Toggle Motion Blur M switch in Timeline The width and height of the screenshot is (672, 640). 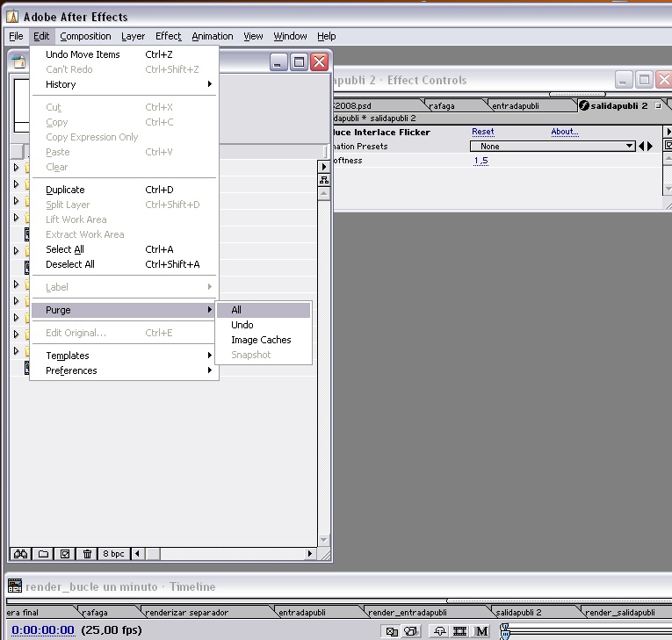(481, 631)
